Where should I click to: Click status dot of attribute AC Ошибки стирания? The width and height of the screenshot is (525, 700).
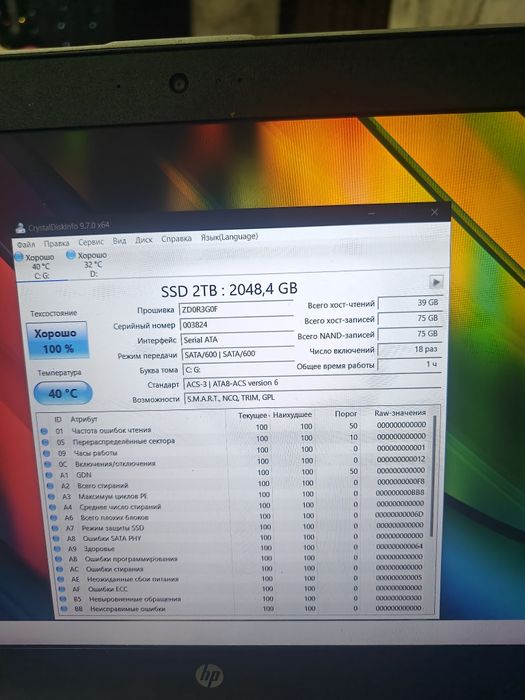[60, 569]
